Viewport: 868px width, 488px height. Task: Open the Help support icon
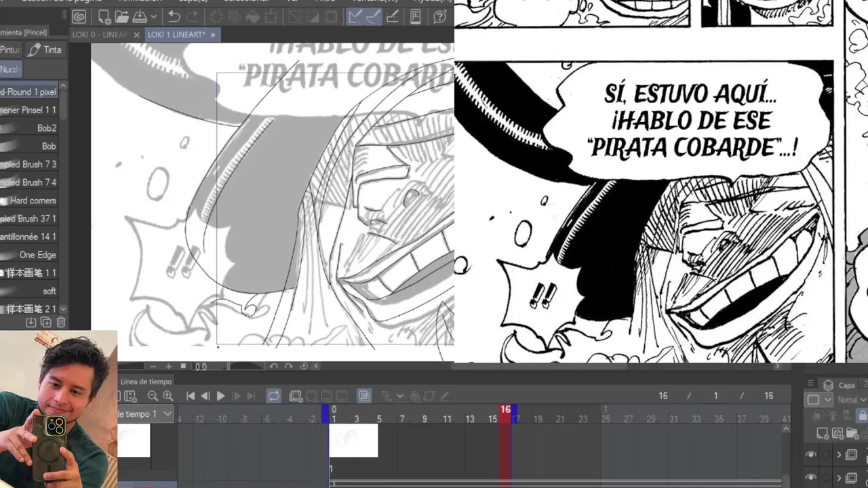440,16
